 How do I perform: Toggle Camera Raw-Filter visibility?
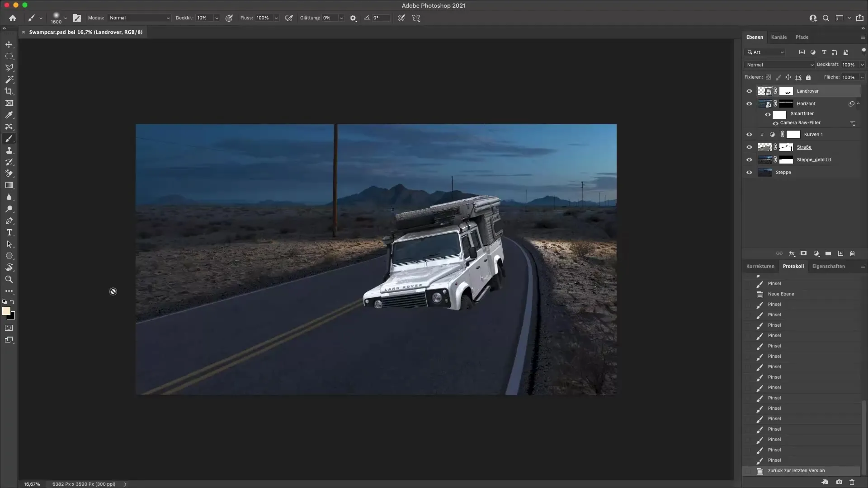pos(775,123)
